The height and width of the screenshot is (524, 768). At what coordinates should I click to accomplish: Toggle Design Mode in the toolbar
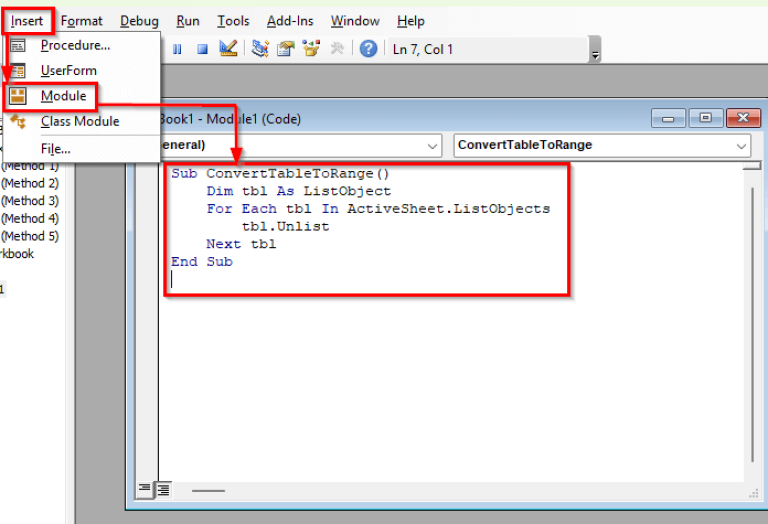pos(227,49)
